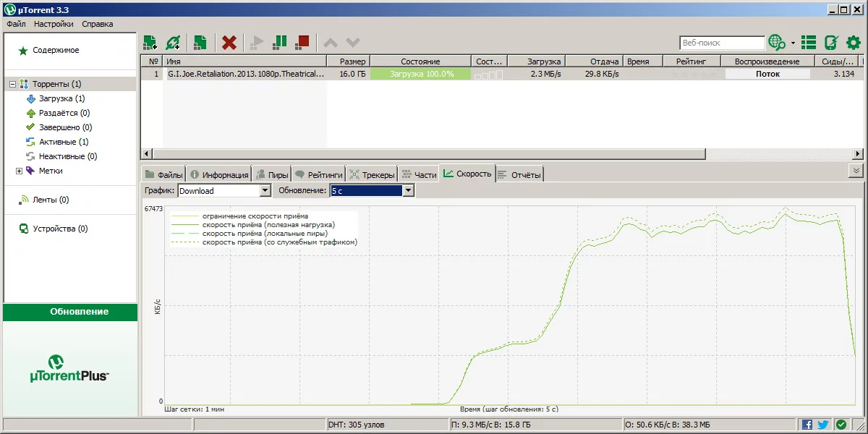The image size is (868, 434).
Task: Pause the torrent using the toolbar pause icon
Action: 279,43
